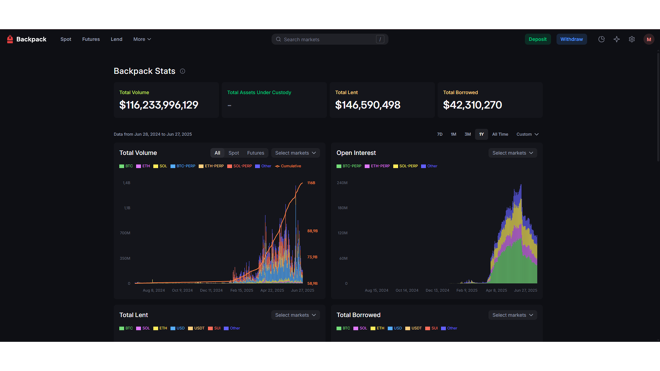
Task: Click the info icon beside Backpack Stats
Action: pyautogui.click(x=182, y=71)
